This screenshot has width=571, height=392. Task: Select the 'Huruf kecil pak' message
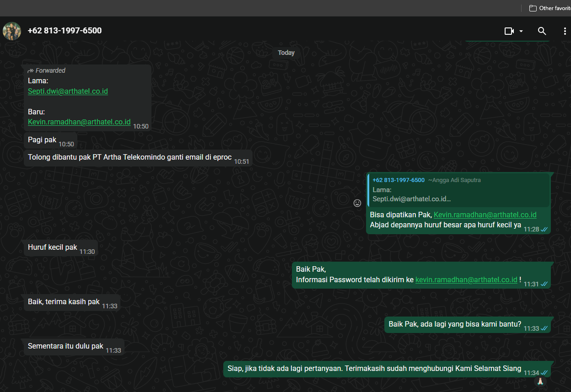pyautogui.click(x=61, y=248)
